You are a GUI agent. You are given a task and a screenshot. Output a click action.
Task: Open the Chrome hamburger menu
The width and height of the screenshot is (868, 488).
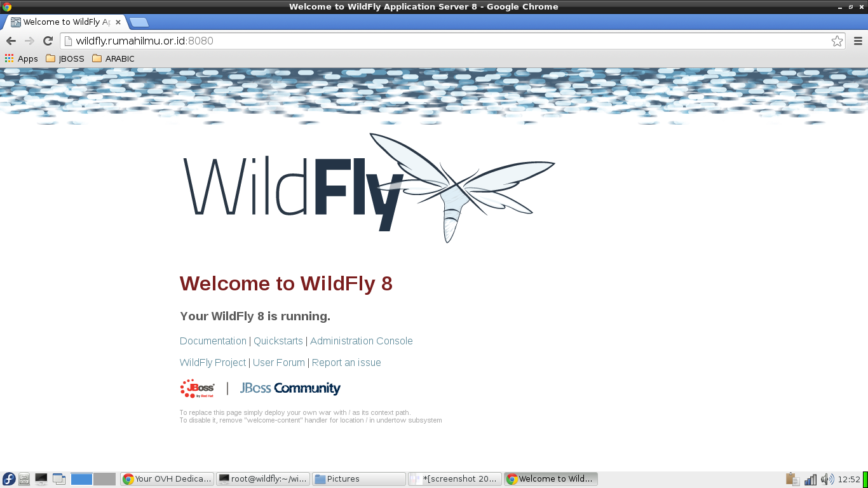point(858,41)
